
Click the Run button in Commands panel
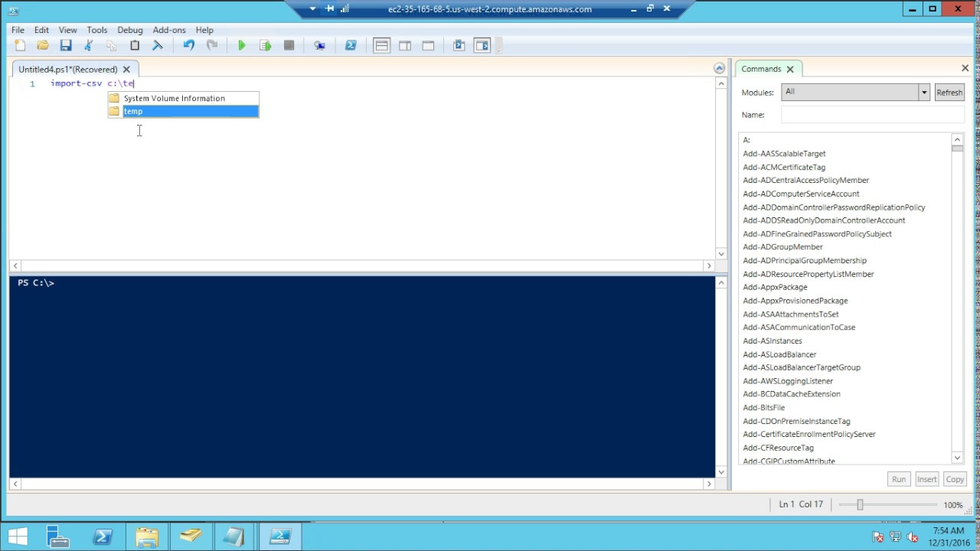(x=899, y=479)
